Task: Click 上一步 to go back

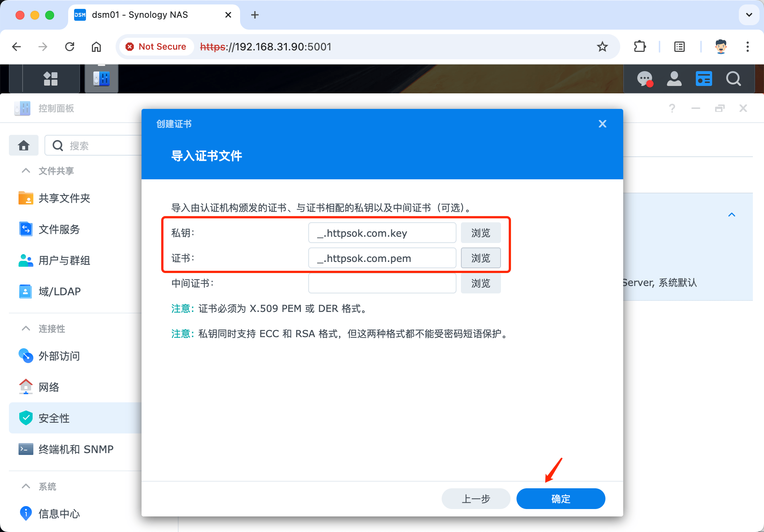Action: point(476,499)
